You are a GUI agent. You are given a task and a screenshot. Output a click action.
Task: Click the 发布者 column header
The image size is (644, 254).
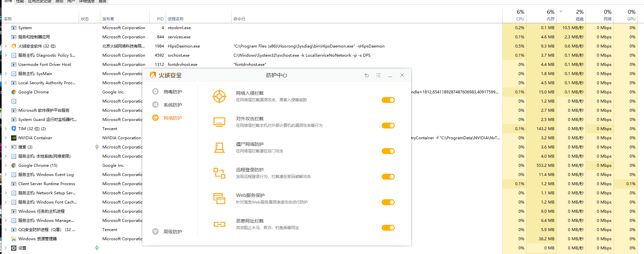108,19
